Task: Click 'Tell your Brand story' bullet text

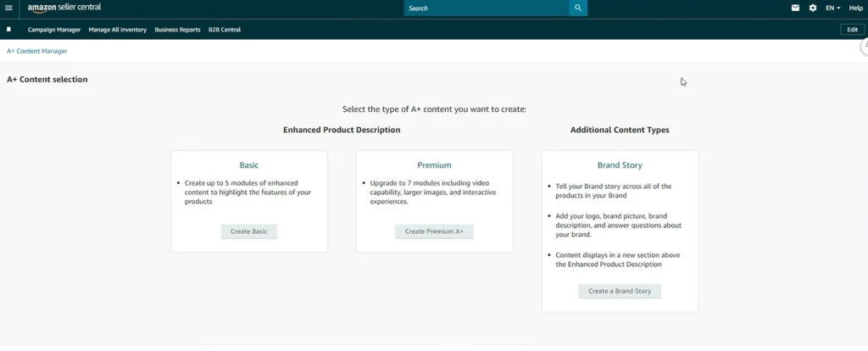Action: [x=614, y=191]
